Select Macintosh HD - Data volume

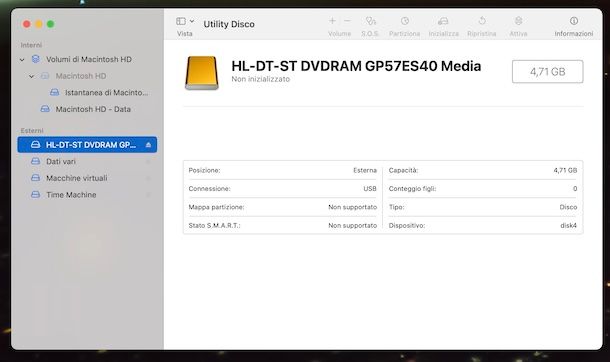(x=87, y=109)
